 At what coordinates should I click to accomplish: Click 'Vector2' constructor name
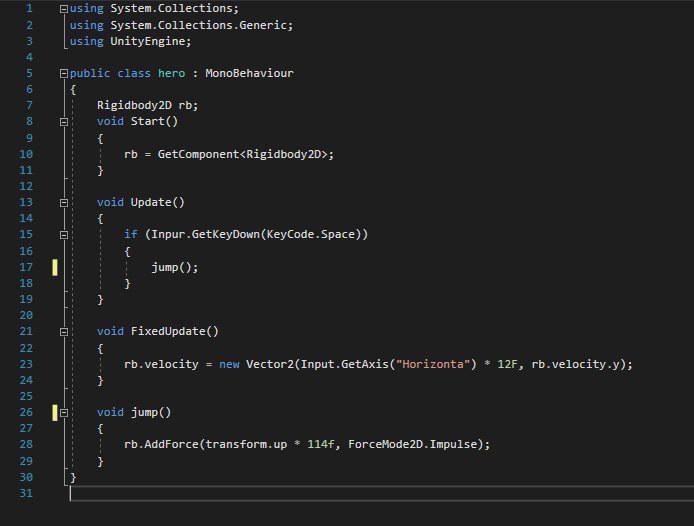270,364
